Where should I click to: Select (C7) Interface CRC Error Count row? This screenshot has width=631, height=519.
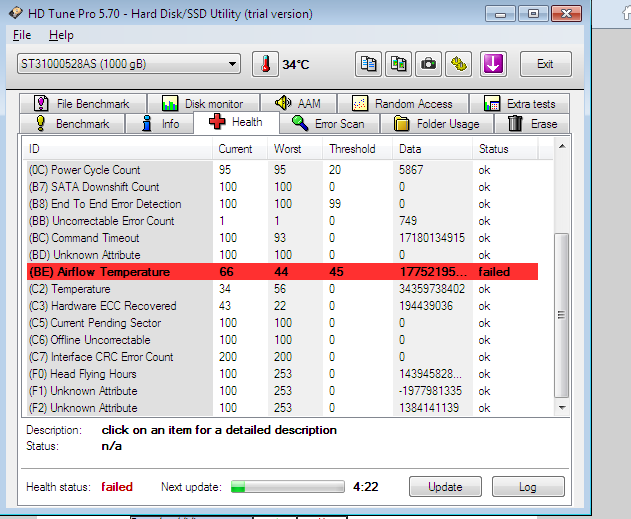(x=283, y=357)
